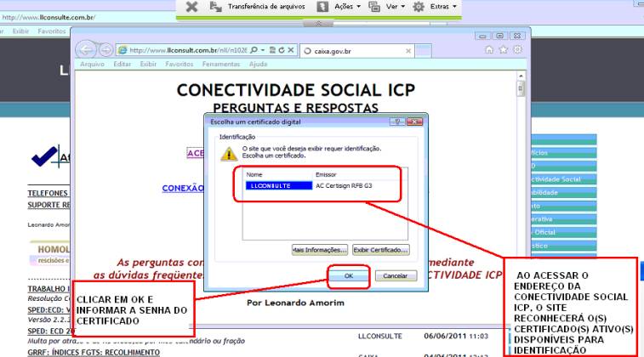Click TRABALHO link in background page

point(48,288)
